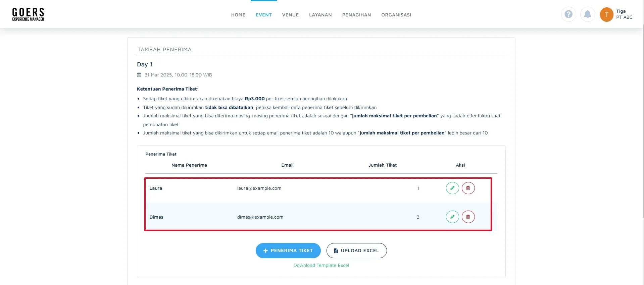Image resolution: width=644 pixels, height=285 pixels.
Task: Click ticket count 1 in Laura row
Action: coord(418,188)
